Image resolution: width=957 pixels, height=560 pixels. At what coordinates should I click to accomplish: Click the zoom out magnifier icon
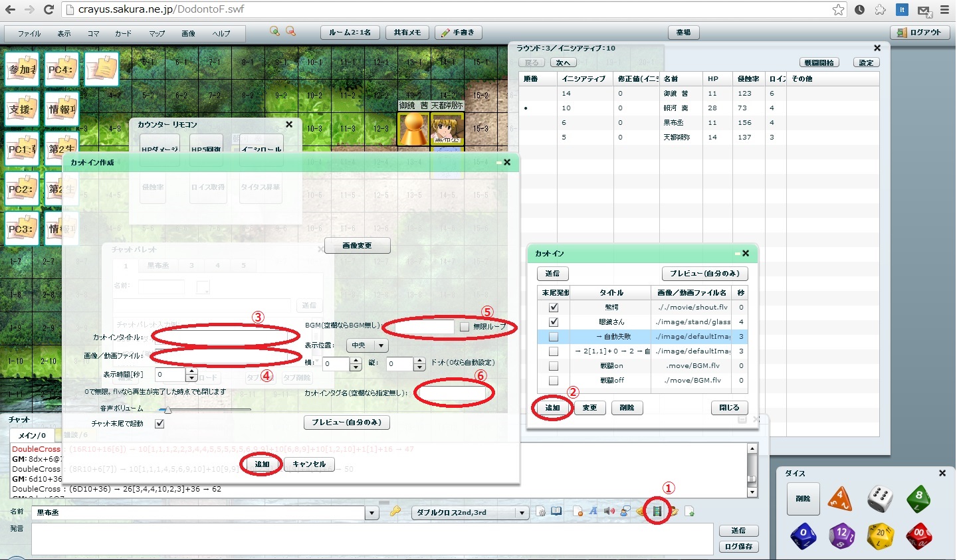(x=290, y=31)
